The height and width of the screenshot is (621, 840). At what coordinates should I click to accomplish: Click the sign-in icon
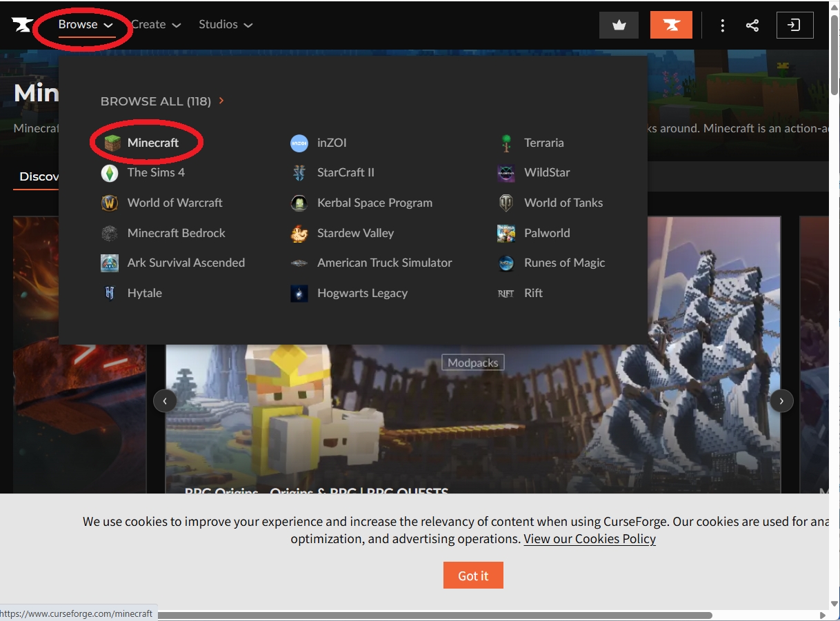point(794,24)
